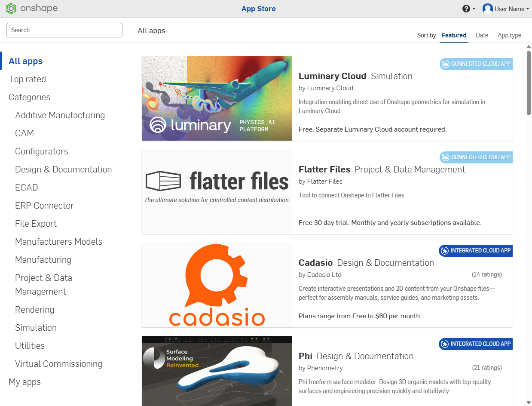Sort apps by App type
Screen dimensions: 532x406
509,35
